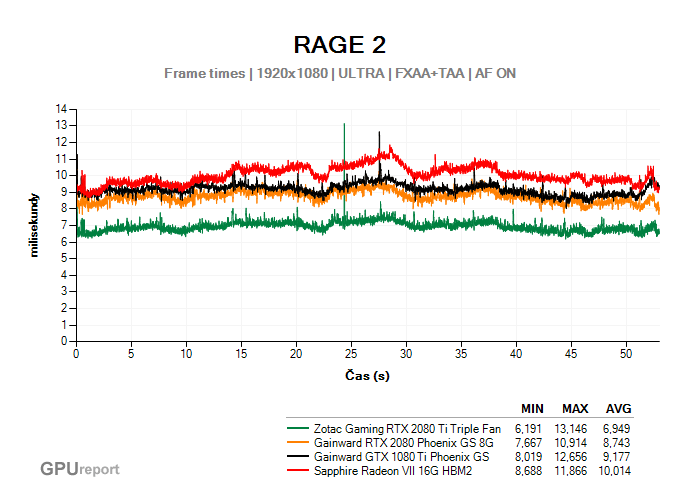The image size is (680, 500).
Task: Click the y-axis tick label 10
Action: coord(61,175)
